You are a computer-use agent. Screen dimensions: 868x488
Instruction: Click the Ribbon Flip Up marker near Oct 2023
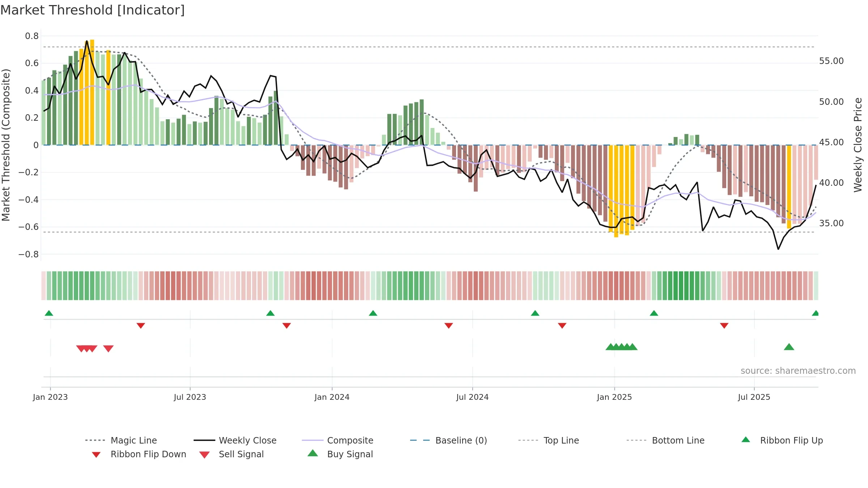tap(270, 313)
